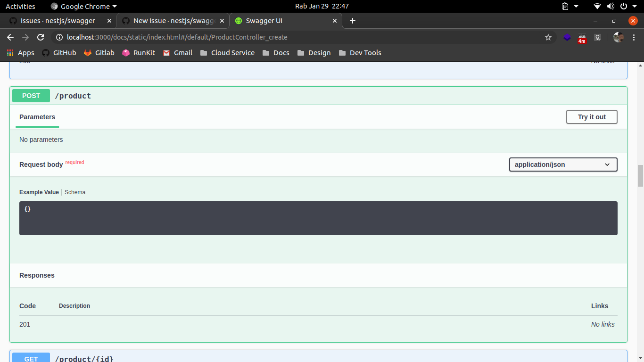Open the application/json media type dropdown

(x=562, y=165)
